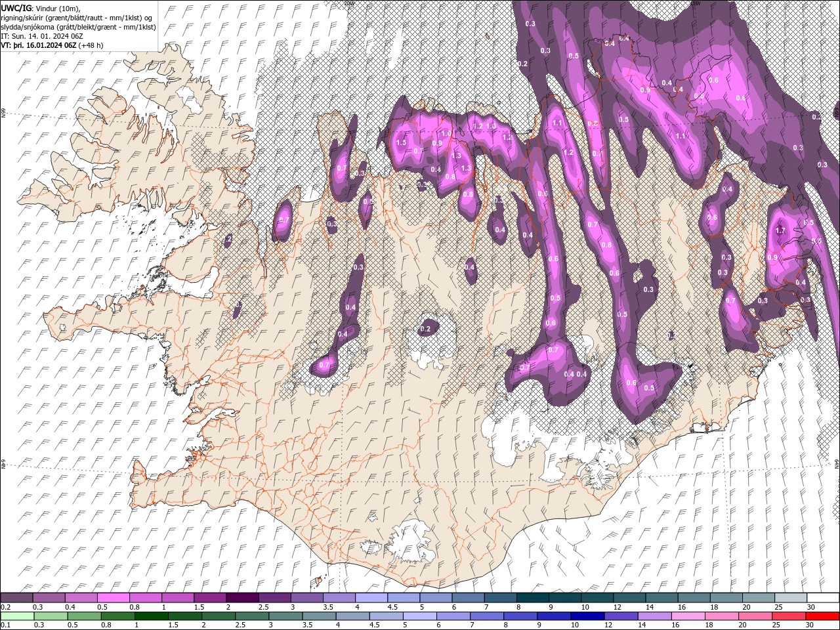Select the top-row legend swatch starting at 0.8
Screen dimensions: 840x630
coord(145,597)
